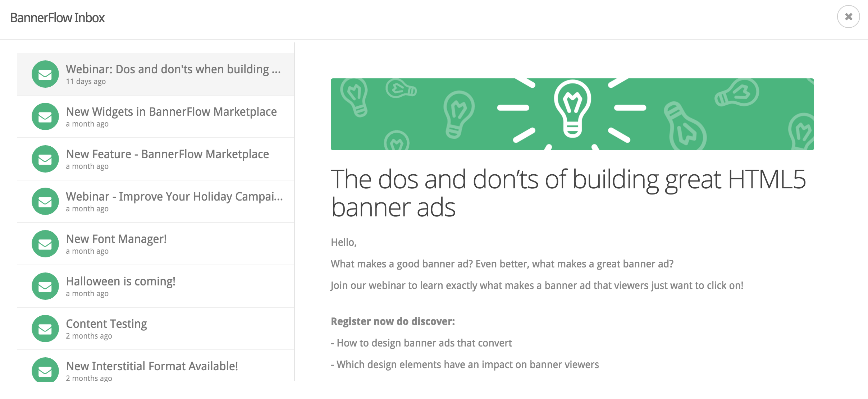
Task: Open the 'New Font Manager!' message
Action: [156, 244]
